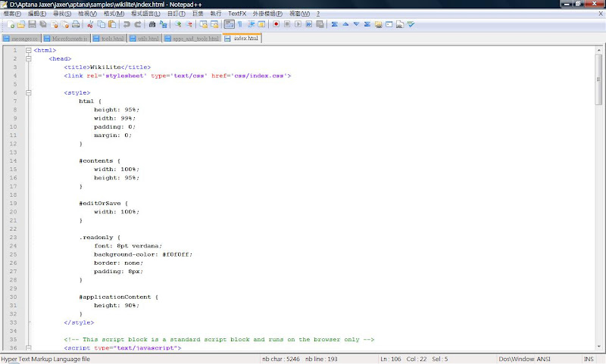Toggle show all characters (pilcrow) button

tap(239, 24)
